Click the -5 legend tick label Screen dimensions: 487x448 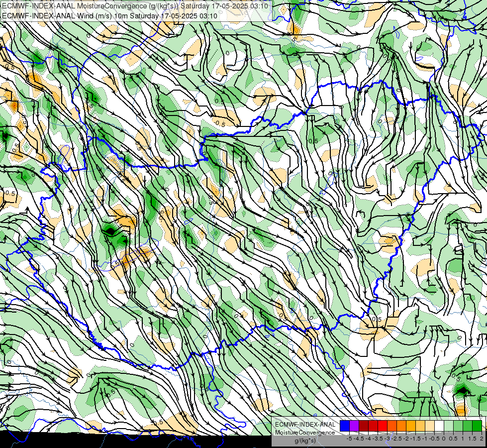click(349, 439)
